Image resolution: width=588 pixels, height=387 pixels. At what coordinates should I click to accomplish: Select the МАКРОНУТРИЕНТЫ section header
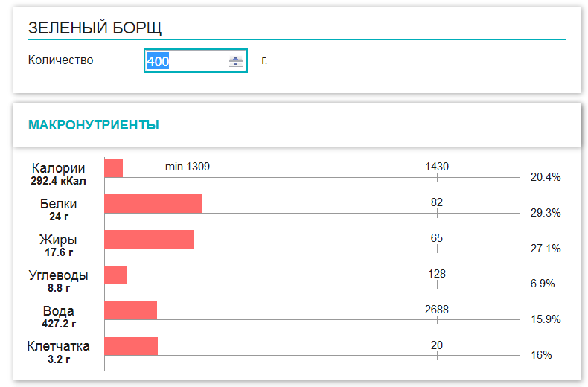click(94, 125)
